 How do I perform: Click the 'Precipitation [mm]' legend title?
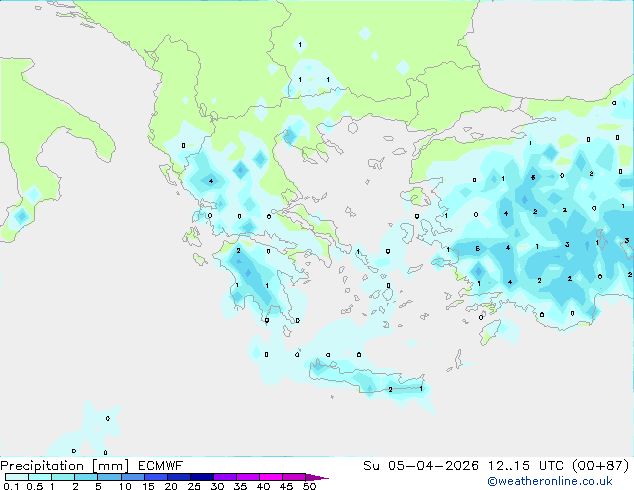pyautogui.click(x=64, y=466)
